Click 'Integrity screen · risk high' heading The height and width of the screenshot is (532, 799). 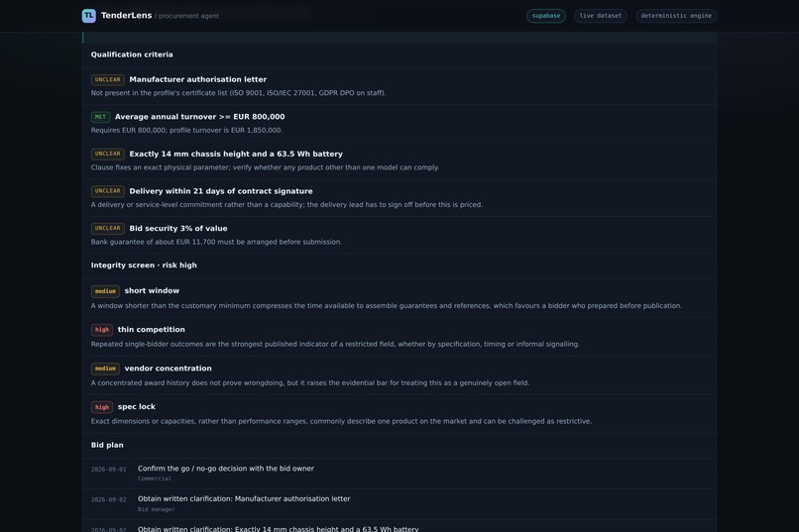click(144, 266)
